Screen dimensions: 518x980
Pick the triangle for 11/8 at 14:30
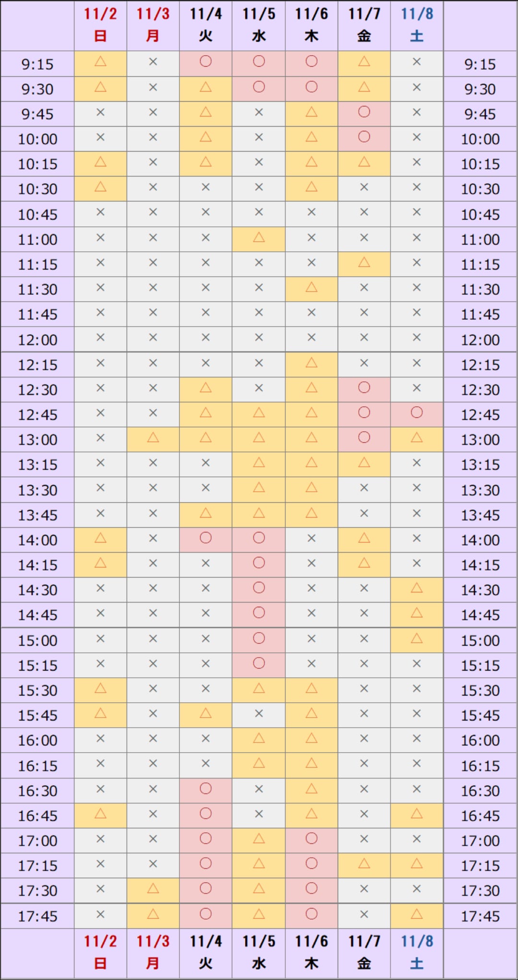(417, 588)
